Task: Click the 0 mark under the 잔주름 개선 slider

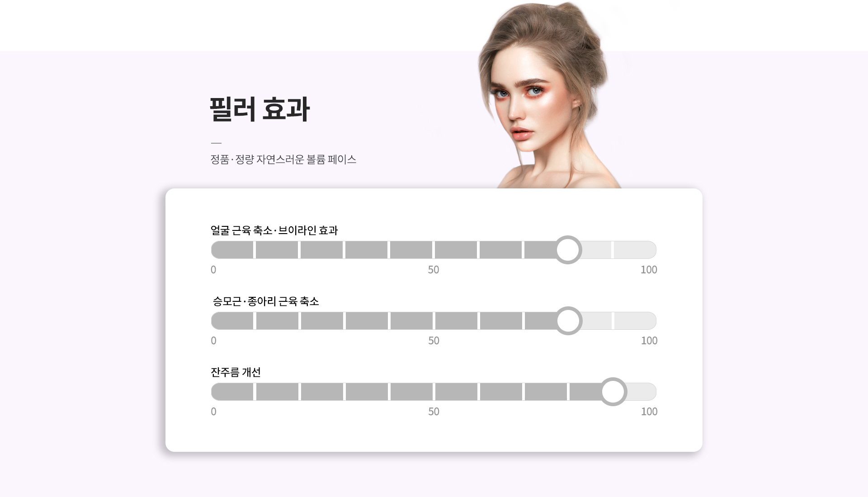Action: [214, 412]
